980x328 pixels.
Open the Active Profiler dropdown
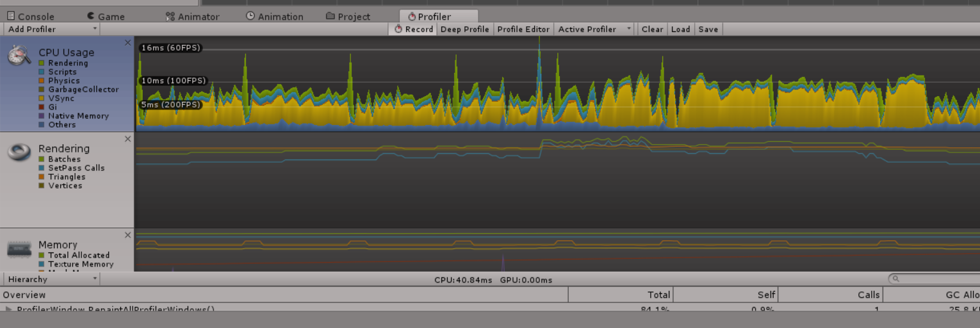pos(595,29)
